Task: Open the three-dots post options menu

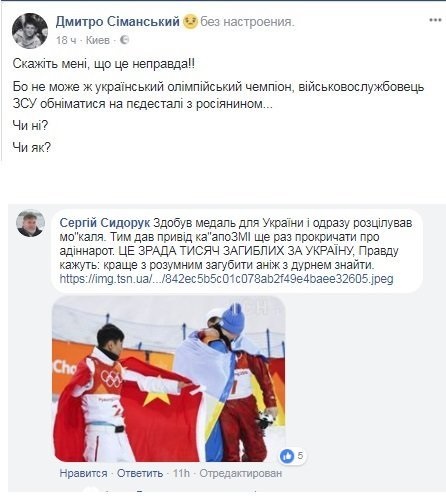Action: tap(435, 20)
